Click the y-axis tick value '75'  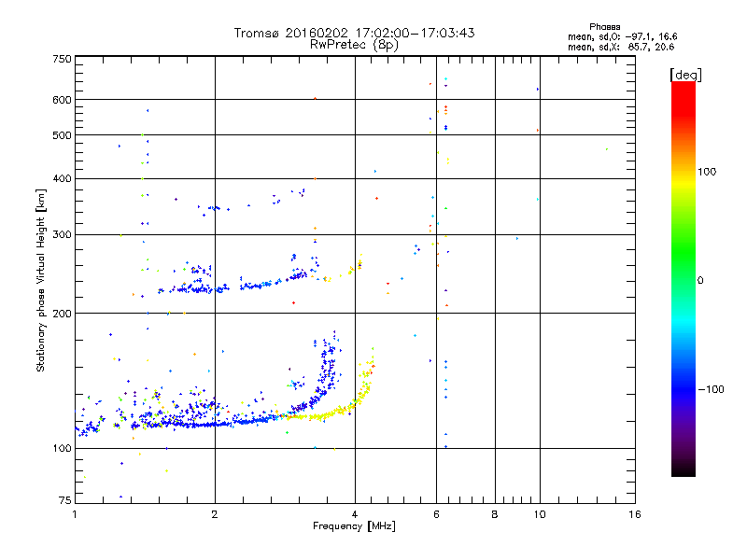click(65, 500)
